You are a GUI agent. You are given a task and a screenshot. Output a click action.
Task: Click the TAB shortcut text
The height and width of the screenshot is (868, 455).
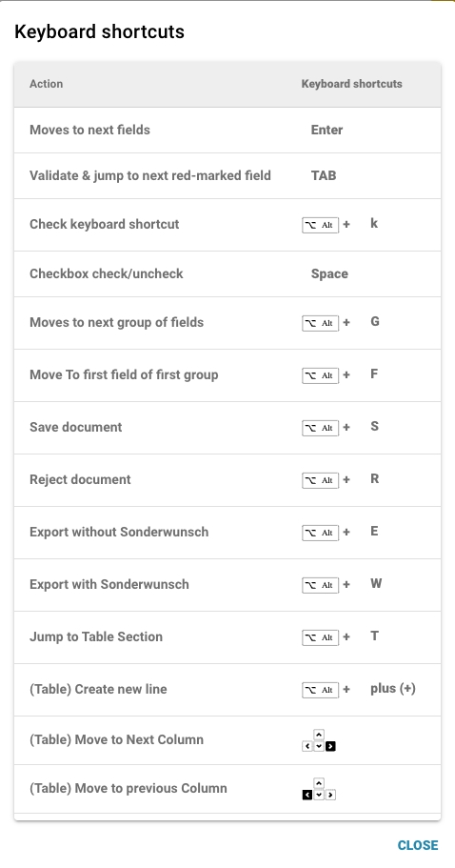(x=324, y=176)
